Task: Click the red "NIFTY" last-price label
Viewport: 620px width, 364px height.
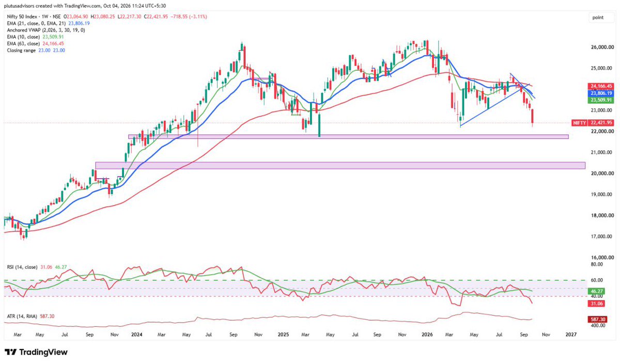Action: click(579, 123)
